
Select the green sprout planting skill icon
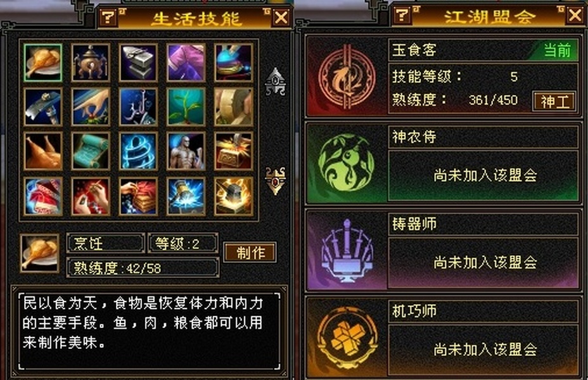[186, 107]
